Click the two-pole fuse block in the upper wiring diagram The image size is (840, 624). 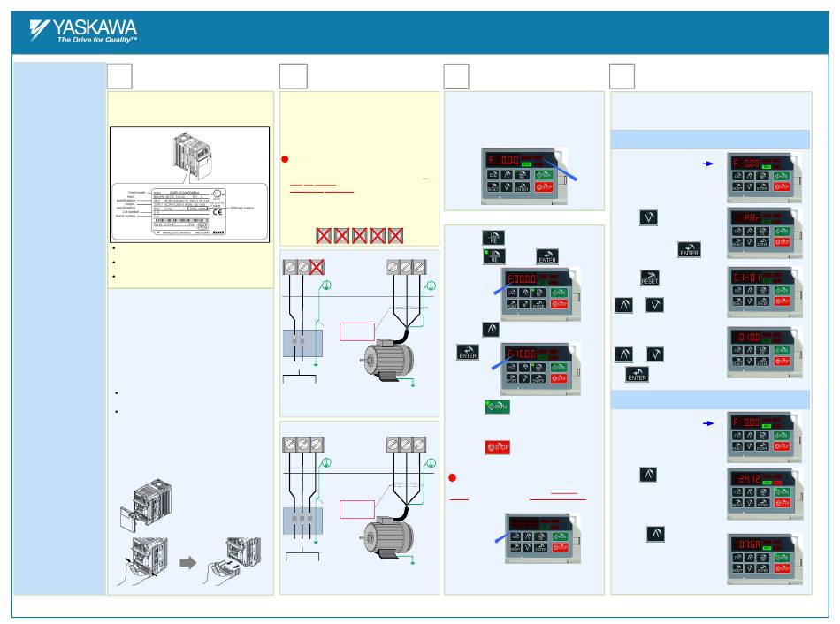[302, 343]
